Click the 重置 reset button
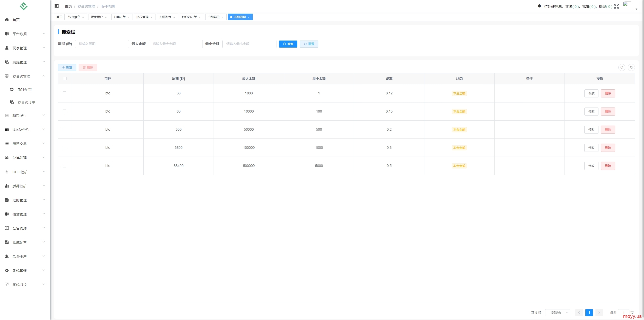Image resolution: width=644 pixels, height=320 pixels. (x=309, y=44)
